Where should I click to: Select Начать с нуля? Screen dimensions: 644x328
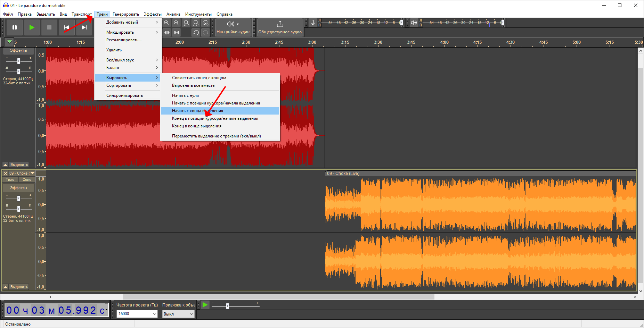[220, 95]
